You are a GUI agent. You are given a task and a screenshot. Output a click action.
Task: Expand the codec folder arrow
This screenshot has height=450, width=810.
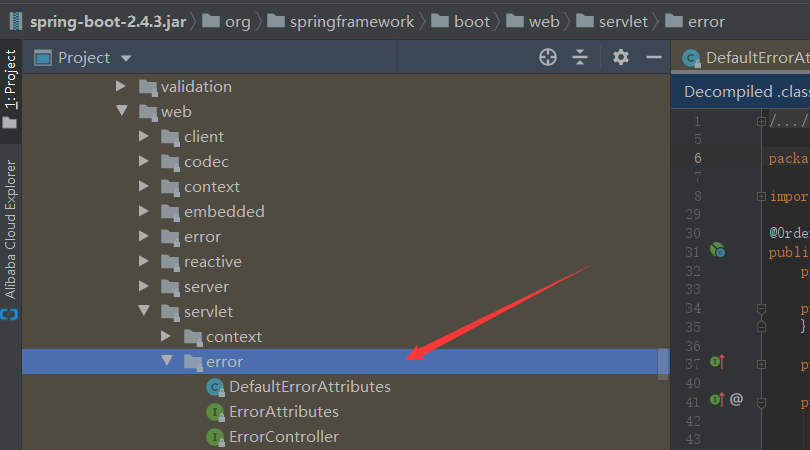tap(144, 161)
